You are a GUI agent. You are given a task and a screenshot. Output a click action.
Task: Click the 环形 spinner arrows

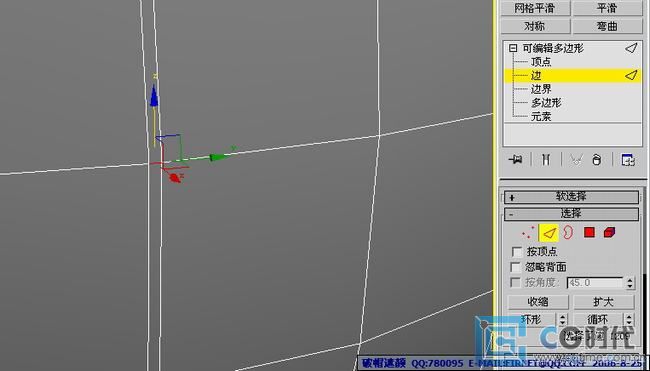(563, 320)
